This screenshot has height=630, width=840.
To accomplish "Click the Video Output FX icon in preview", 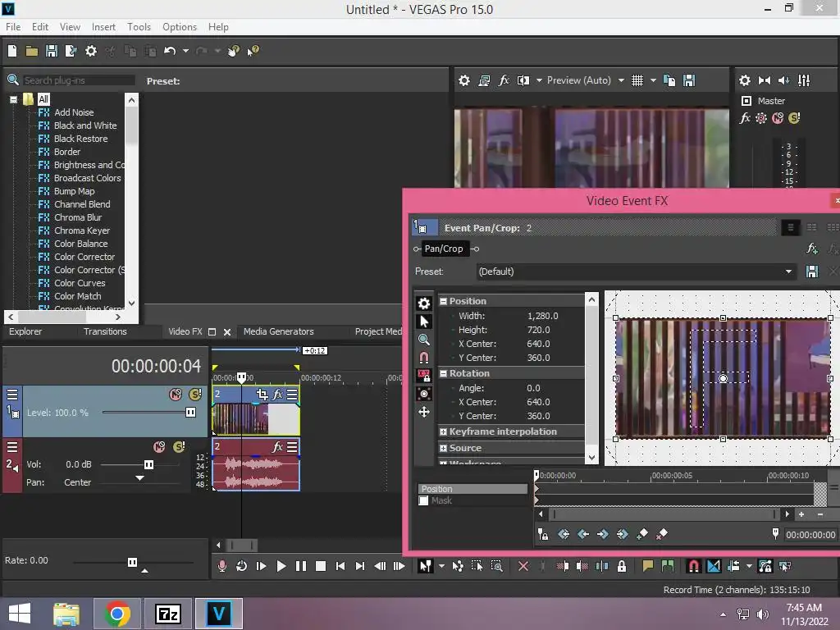I will [504, 80].
